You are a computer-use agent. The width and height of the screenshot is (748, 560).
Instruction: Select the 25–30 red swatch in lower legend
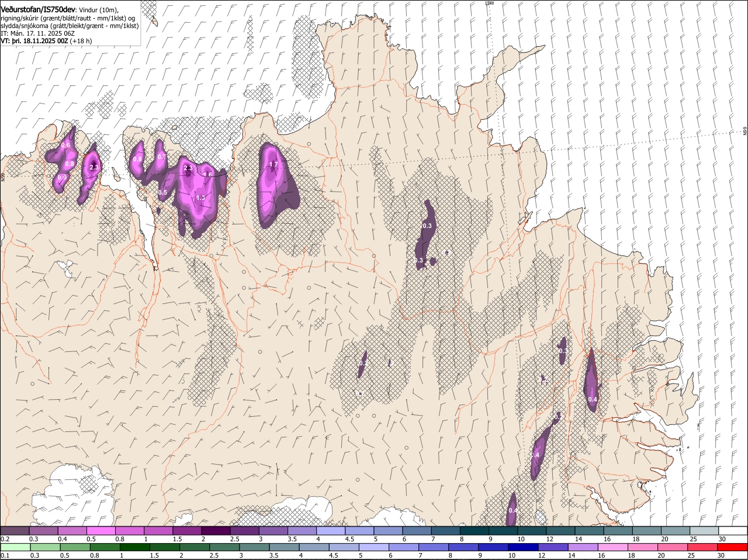point(703,547)
